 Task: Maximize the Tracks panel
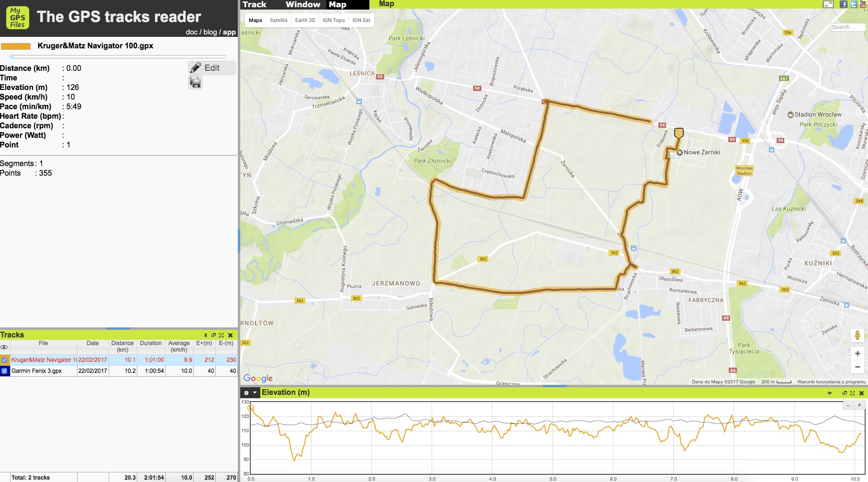221,335
